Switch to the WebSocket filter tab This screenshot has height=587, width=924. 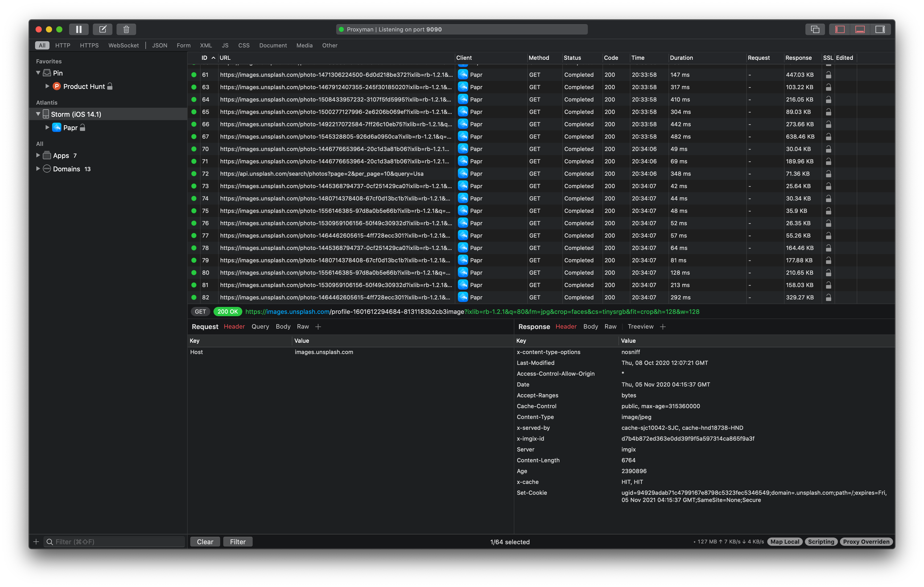[123, 45]
